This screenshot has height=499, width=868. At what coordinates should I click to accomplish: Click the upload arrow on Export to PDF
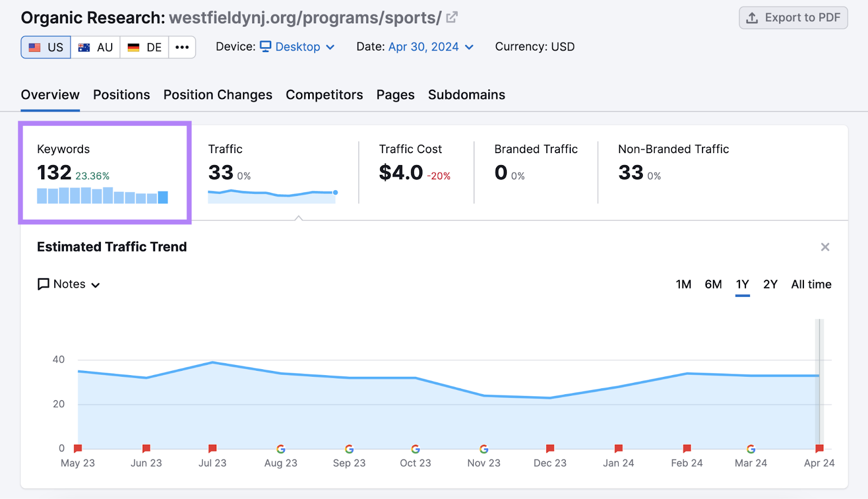pos(752,17)
